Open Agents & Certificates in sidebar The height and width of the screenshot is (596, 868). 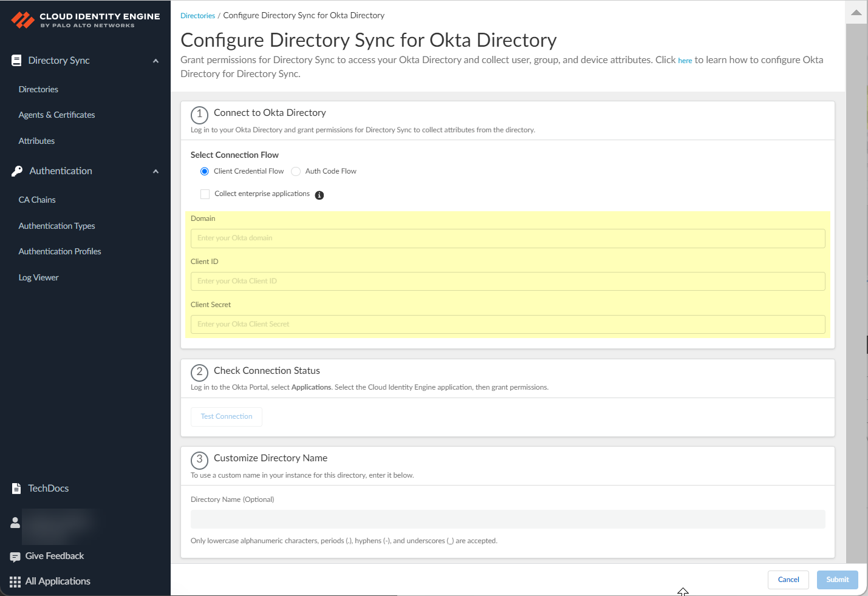(x=56, y=115)
